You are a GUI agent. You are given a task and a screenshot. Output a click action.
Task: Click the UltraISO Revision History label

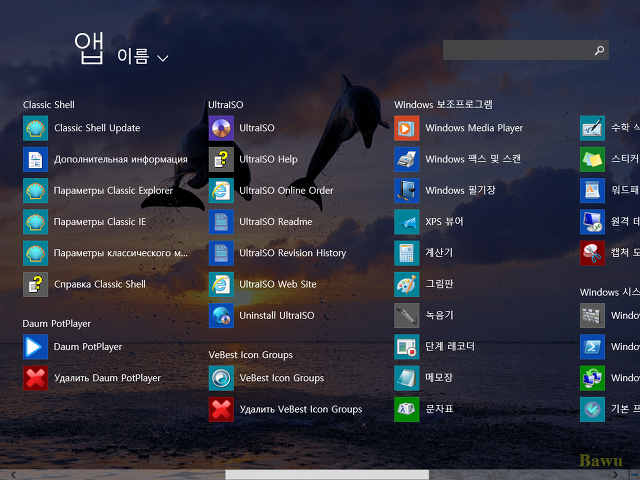click(x=293, y=253)
